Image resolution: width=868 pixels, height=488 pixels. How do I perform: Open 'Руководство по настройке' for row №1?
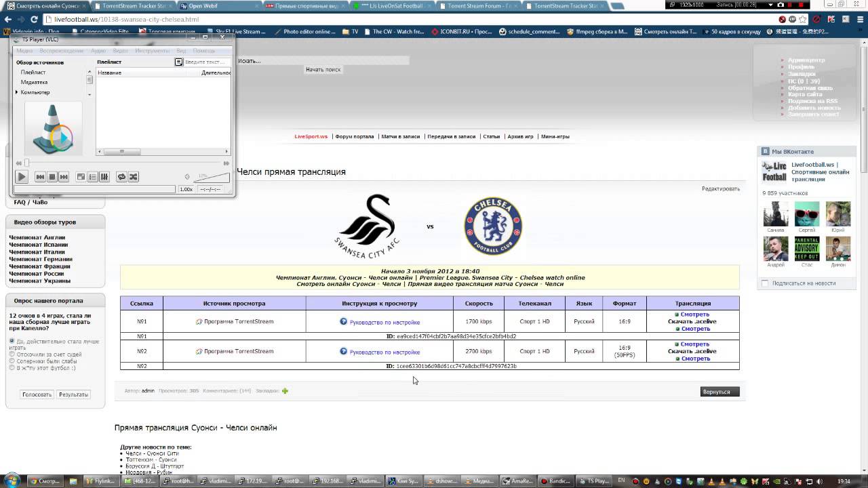[384, 322]
